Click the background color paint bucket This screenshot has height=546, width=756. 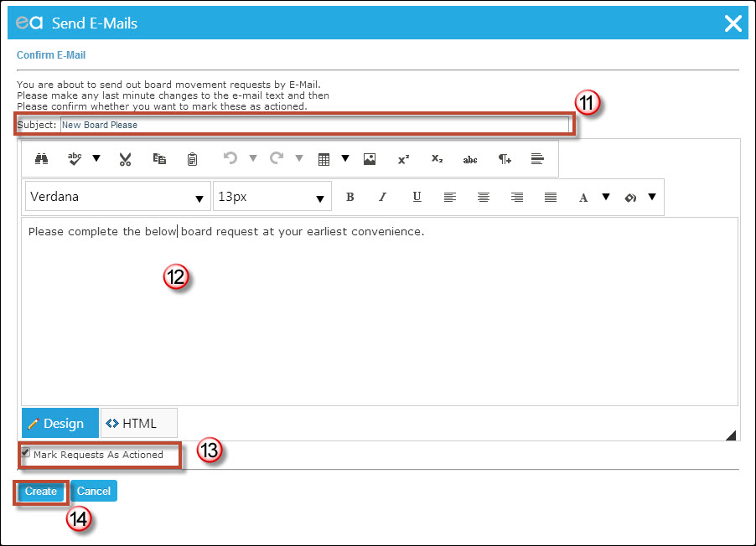[630, 197]
